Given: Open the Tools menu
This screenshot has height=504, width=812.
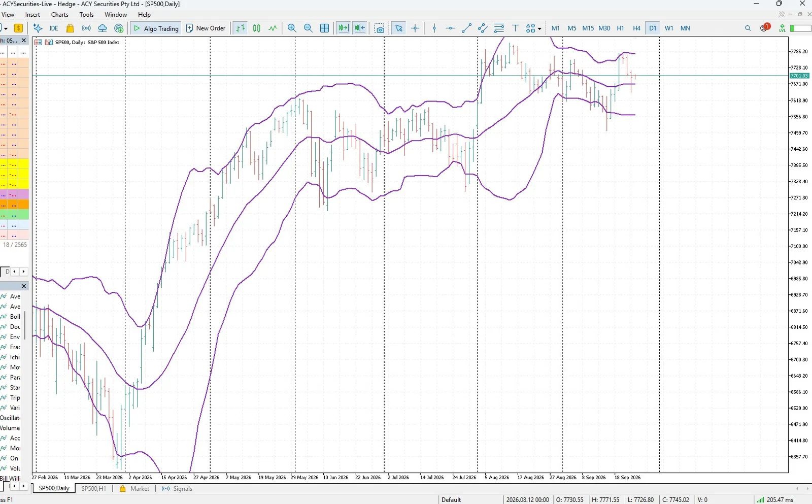Looking at the screenshot, I should tap(87, 15).
